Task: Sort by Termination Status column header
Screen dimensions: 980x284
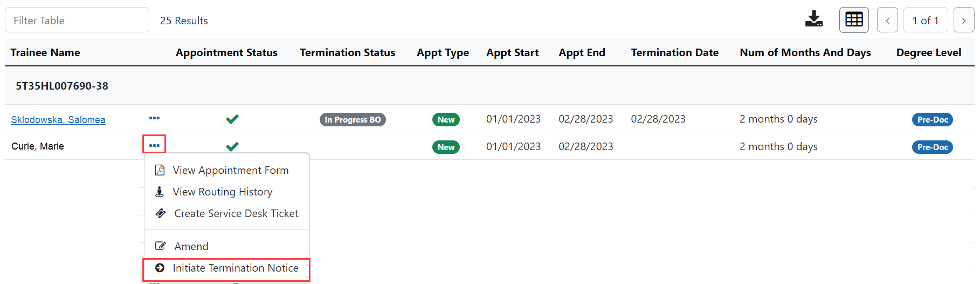Action: pyautogui.click(x=348, y=52)
